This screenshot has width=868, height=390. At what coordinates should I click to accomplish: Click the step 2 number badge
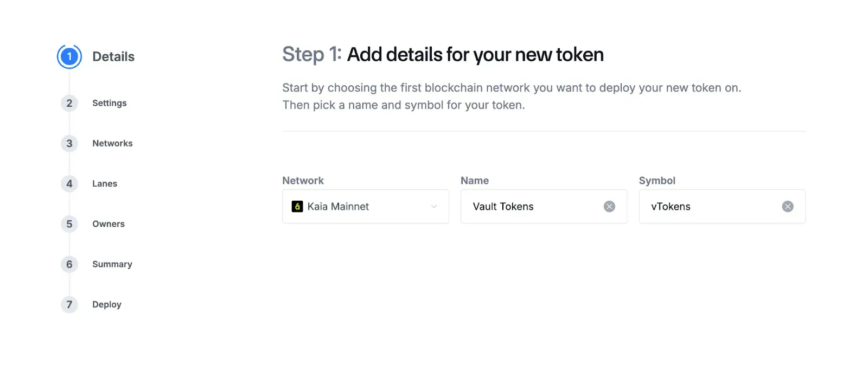[69, 103]
